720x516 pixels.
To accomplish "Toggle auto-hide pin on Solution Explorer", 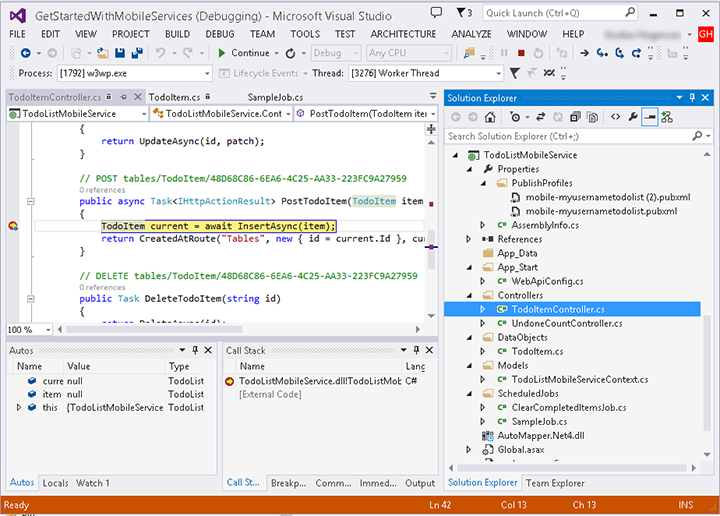I will [x=692, y=97].
